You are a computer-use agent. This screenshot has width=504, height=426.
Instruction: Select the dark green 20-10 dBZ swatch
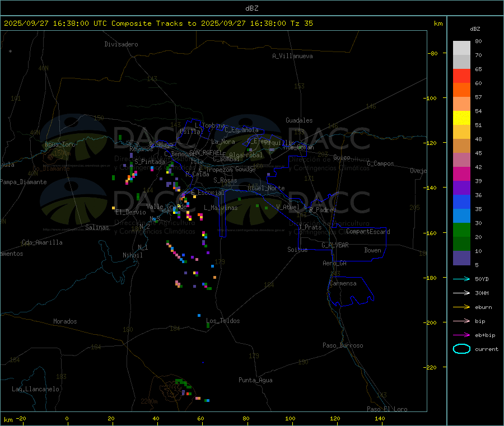pos(461,244)
